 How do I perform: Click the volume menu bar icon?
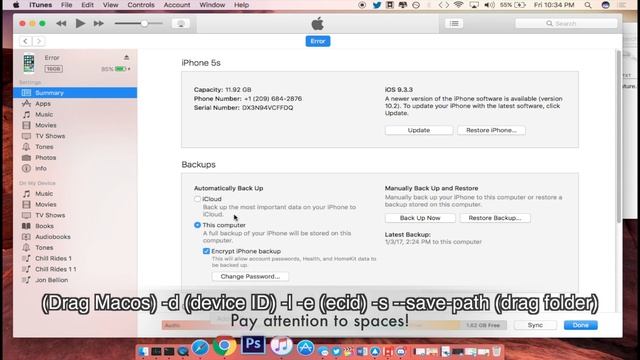pyautogui.click(x=489, y=5)
